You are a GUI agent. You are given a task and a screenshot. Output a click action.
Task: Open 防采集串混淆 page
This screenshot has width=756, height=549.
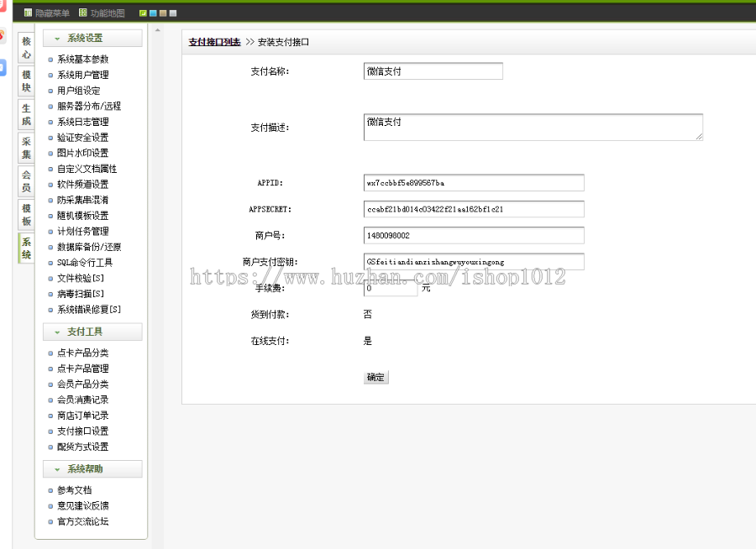point(83,200)
